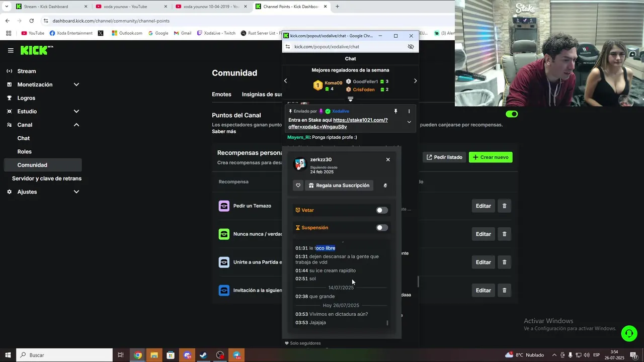The width and height of the screenshot is (644, 362).
Task: Click the main browser address bar
Action: click(247, 21)
